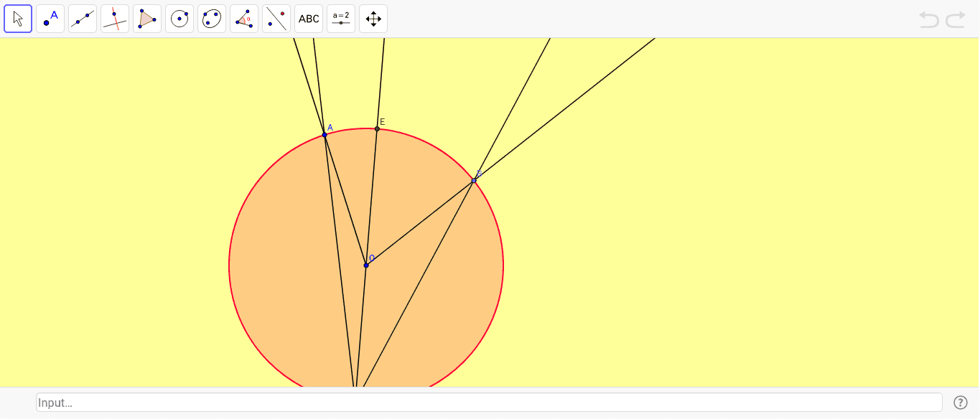Select the Move arrow tool

[x=18, y=19]
